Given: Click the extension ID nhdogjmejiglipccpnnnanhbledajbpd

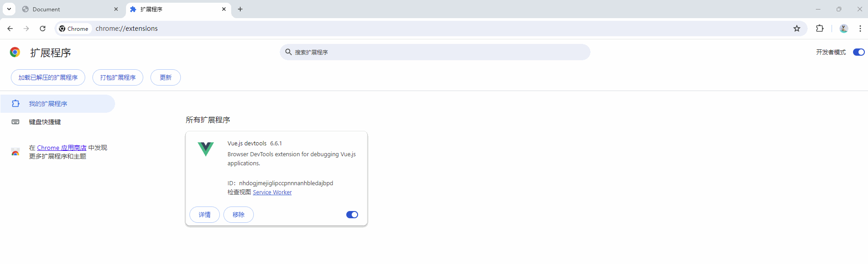Looking at the screenshot, I should (286, 183).
